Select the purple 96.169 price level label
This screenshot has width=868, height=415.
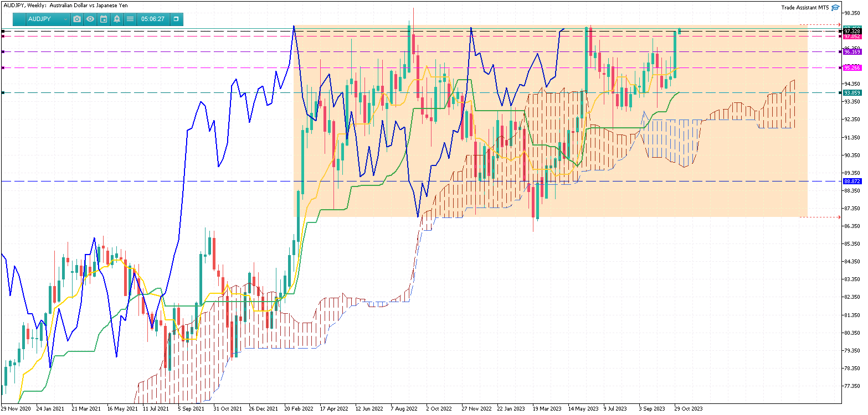852,51
